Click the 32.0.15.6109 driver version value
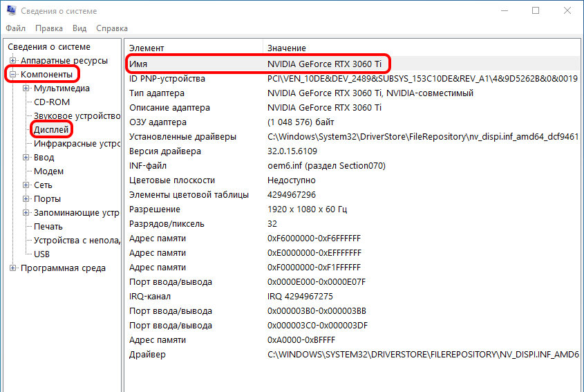 (x=292, y=151)
